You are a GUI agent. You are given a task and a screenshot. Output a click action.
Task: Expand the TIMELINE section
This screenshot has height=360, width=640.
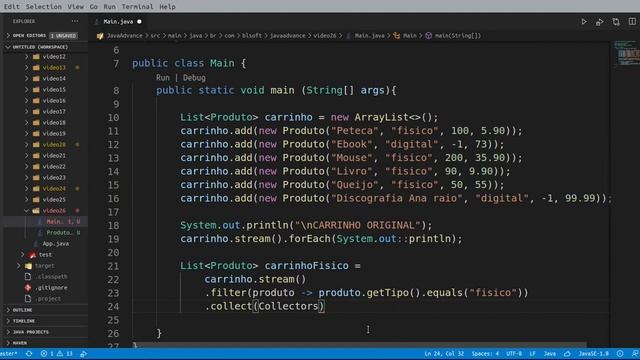pos(24,321)
